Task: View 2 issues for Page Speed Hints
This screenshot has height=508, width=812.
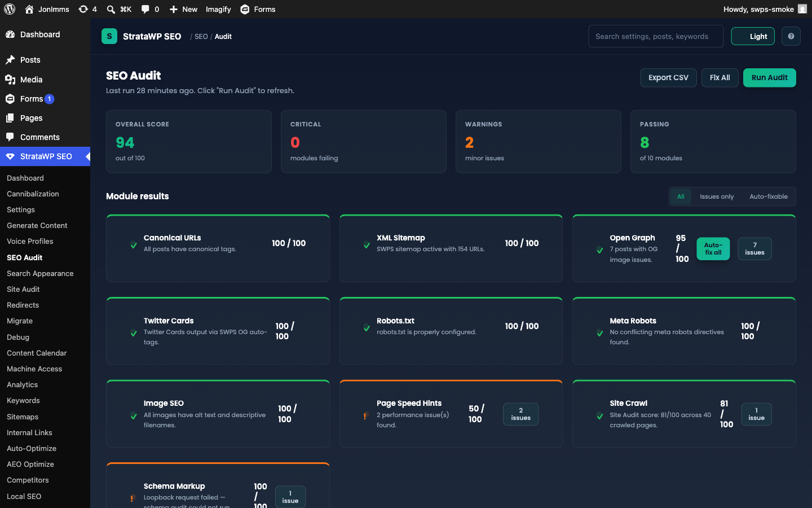Action: pos(520,414)
